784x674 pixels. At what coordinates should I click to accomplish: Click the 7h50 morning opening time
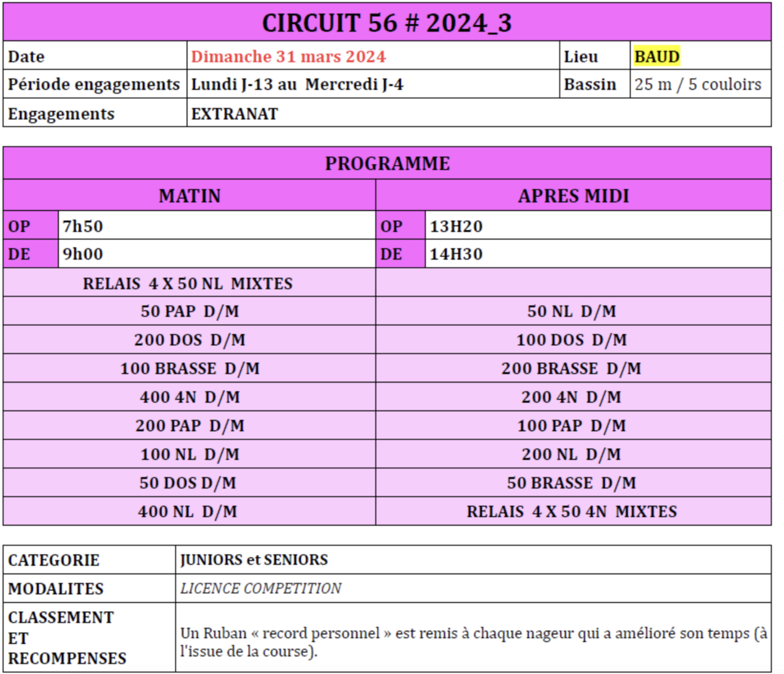coord(83,226)
